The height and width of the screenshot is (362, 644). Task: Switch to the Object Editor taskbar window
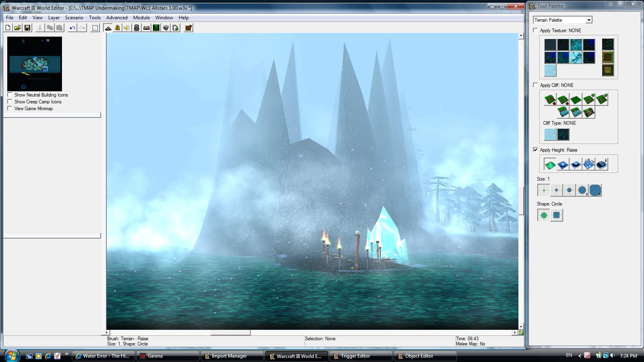[425, 356]
